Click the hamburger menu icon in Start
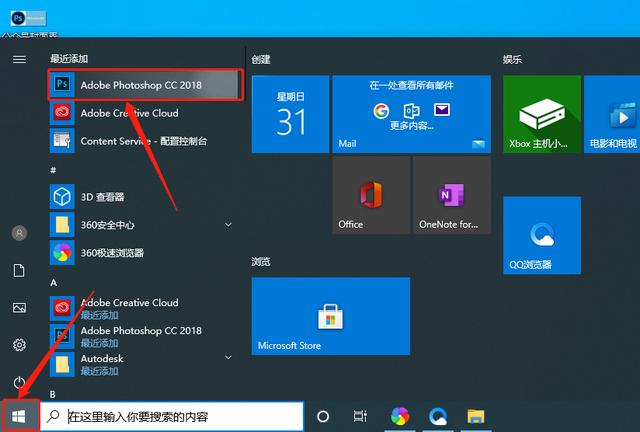 click(19, 60)
